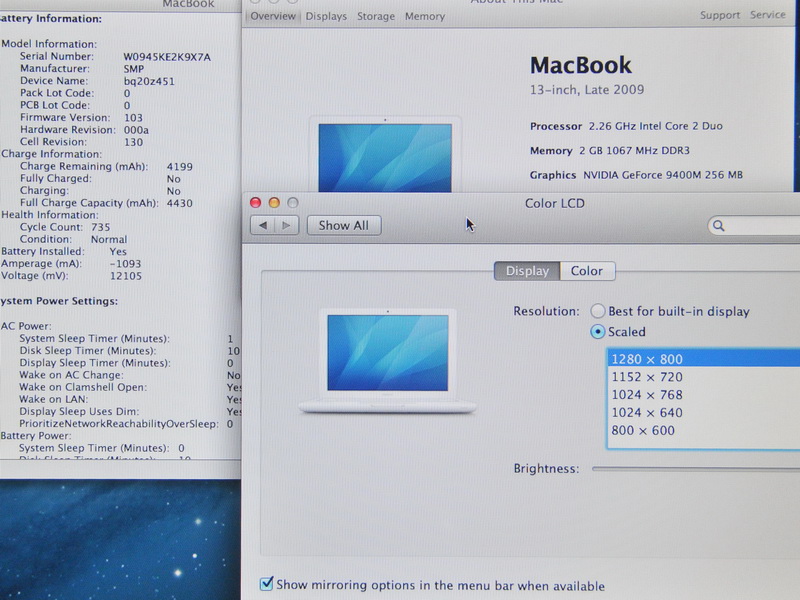Viewport: 800px width, 600px height.
Task: Click the MacBook picture in About This Mac
Action: pyautogui.click(x=385, y=155)
